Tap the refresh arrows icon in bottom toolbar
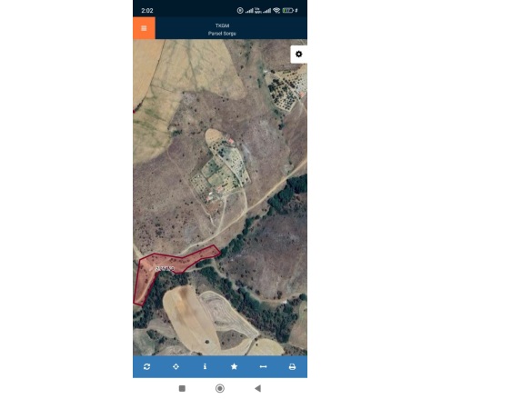532x399 pixels. (147, 366)
